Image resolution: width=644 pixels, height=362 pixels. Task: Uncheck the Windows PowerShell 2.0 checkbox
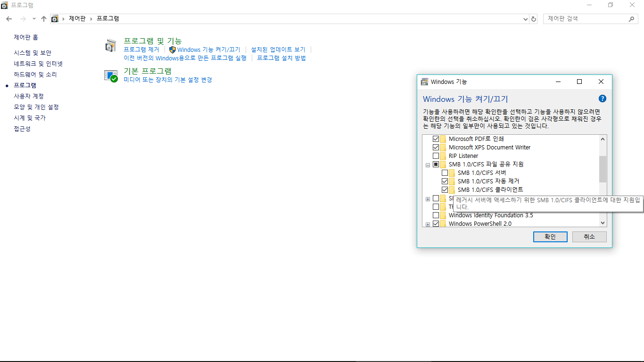pyautogui.click(x=436, y=223)
